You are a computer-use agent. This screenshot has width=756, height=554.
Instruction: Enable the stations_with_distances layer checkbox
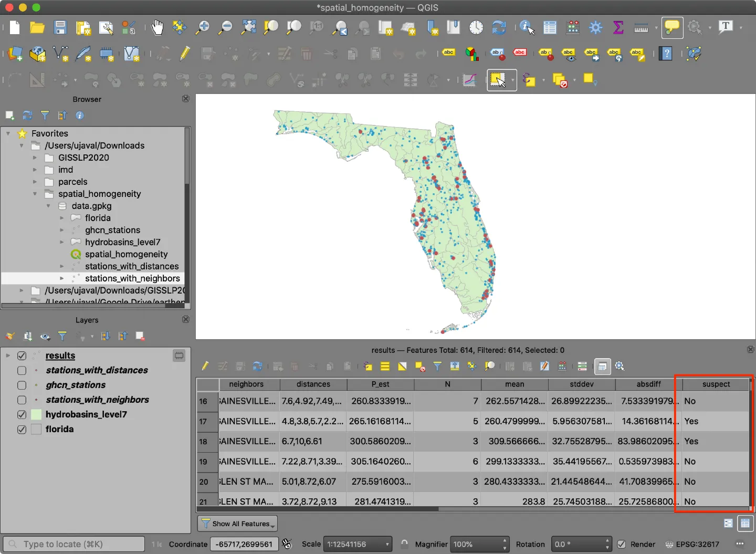pos(22,370)
